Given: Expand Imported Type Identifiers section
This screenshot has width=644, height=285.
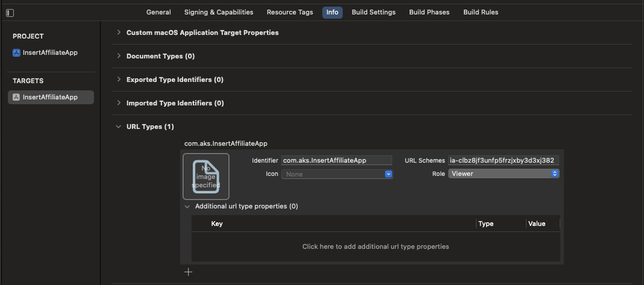Looking at the screenshot, I should [x=119, y=103].
